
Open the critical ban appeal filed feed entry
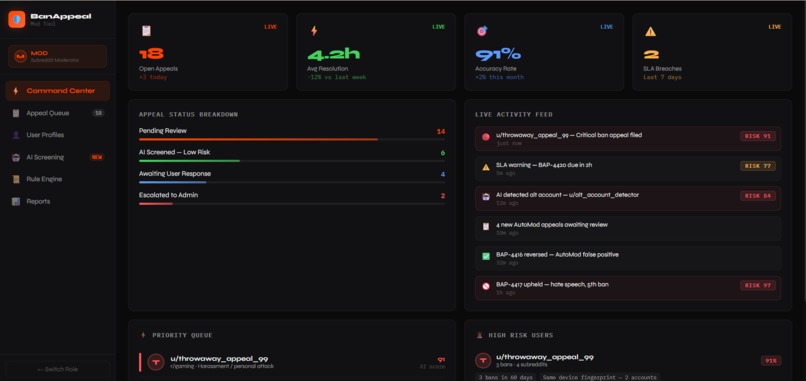(628, 139)
